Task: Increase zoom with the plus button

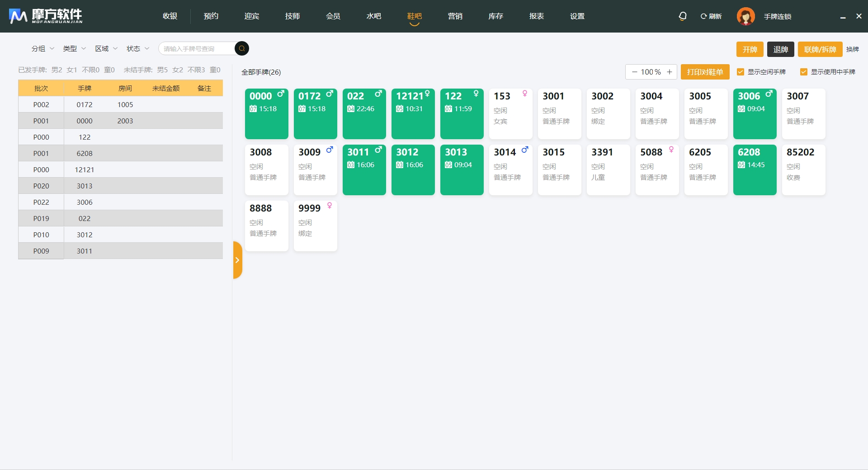Action: pyautogui.click(x=670, y=72)
